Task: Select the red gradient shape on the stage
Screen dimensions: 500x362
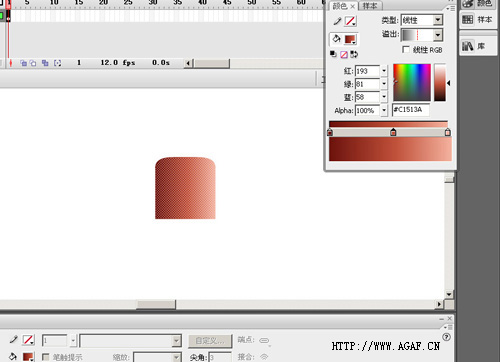Action: (x=185, y=188)
